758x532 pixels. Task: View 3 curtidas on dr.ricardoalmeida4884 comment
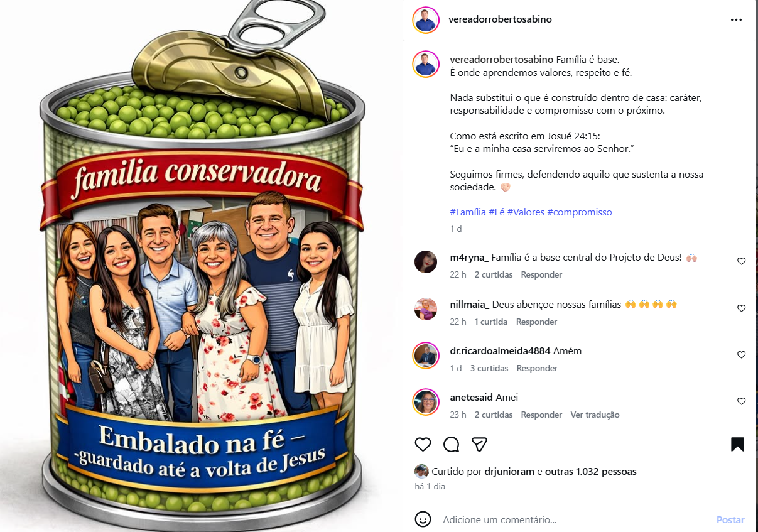click(x=489, y=368)
